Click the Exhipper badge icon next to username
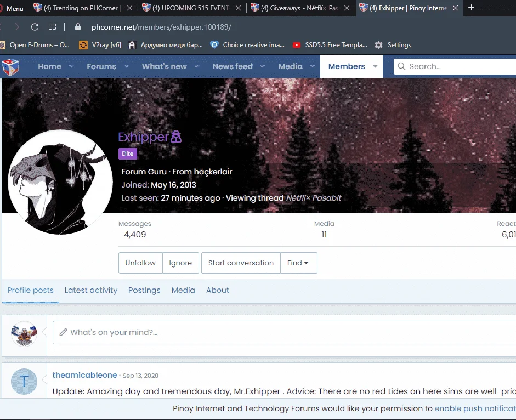516x420 pixels. (x=176, y=137)
